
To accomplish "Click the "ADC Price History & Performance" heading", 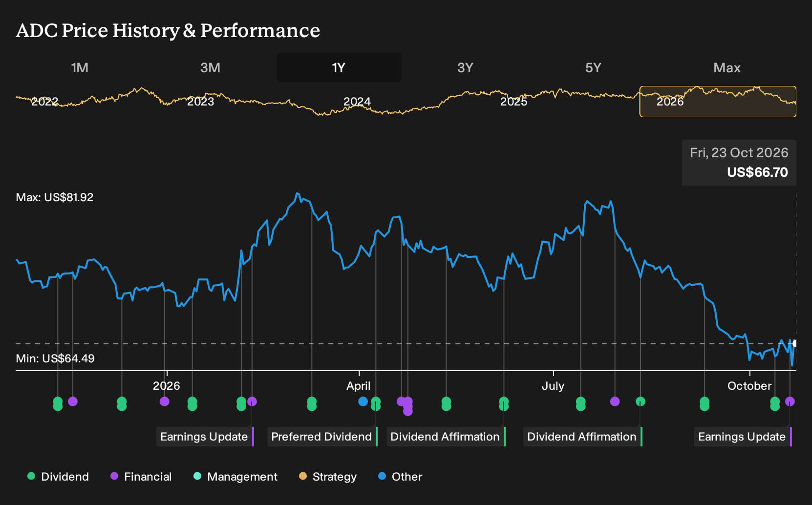I will [x=168, y=31].
